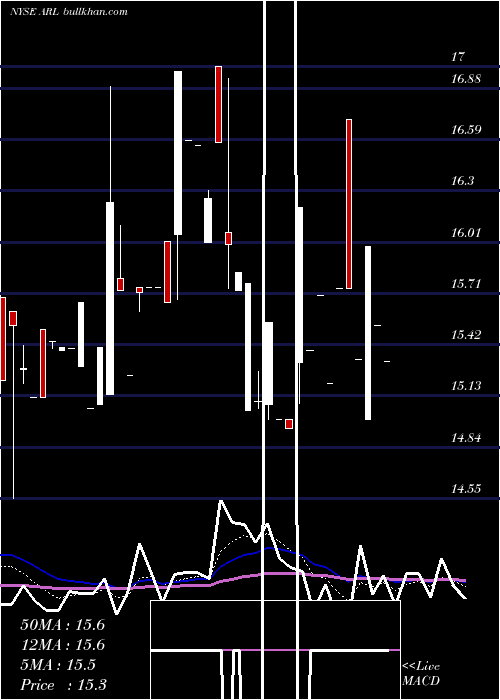The height and width of the screenshot is (700, 500).
Task: Click the 5MA : 15.5 reading
Action: click(x=58, y=665)
